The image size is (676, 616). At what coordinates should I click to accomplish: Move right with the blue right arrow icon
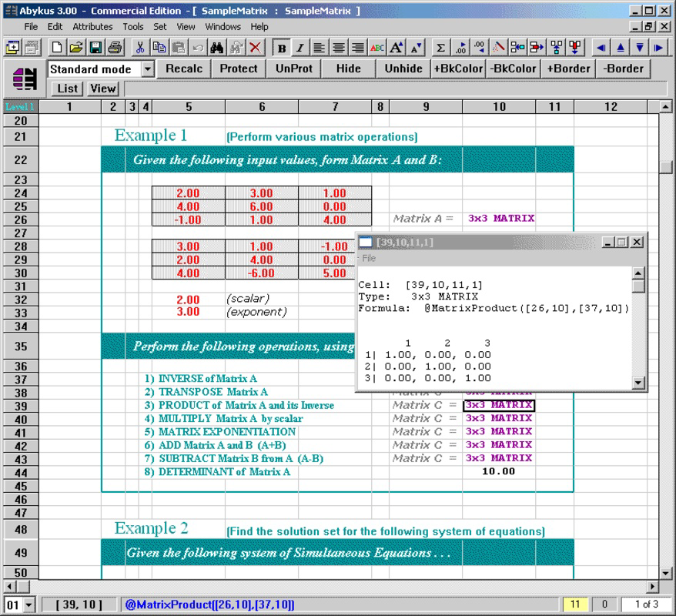(x=659, y=48)
